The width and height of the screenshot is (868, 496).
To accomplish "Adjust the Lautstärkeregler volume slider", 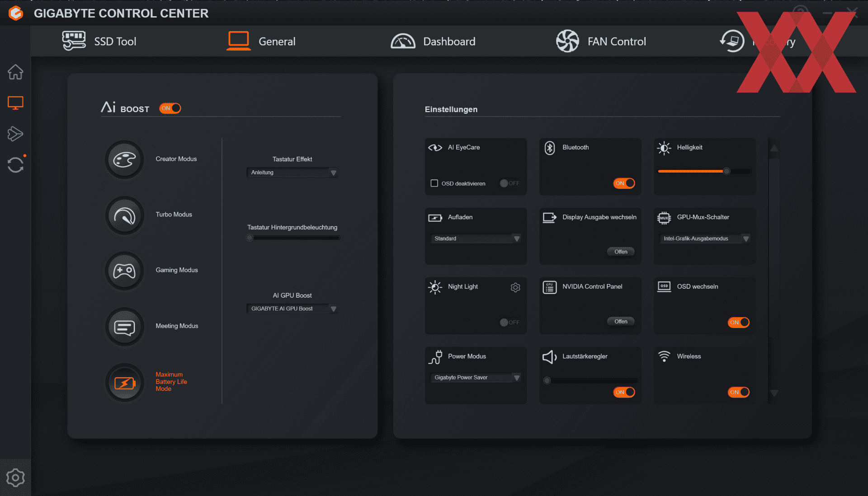I will pos(590,381).
